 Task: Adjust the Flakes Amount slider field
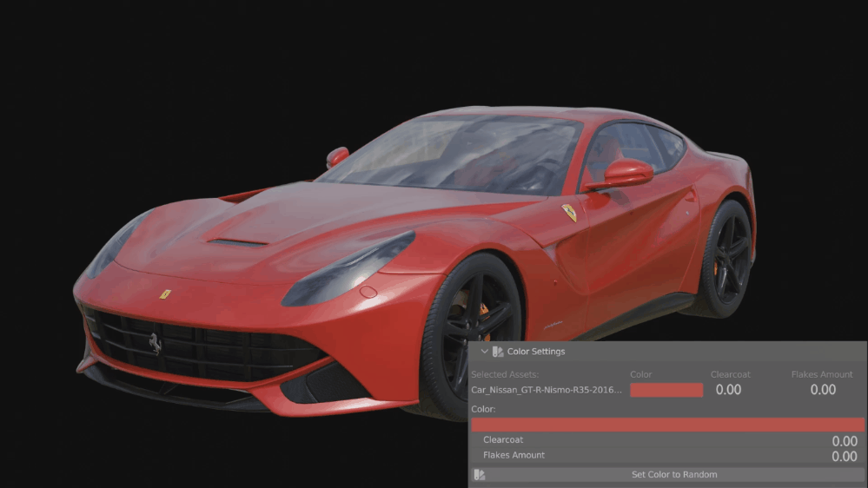(667, 455)
